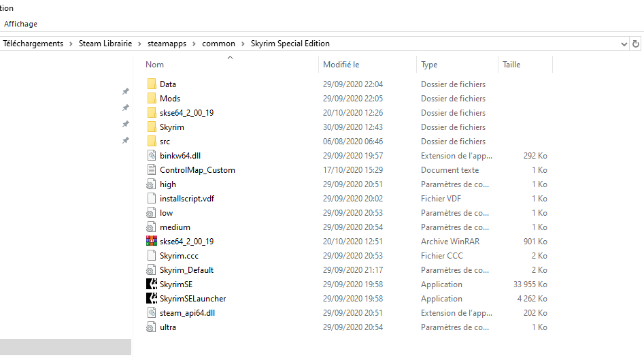The width and height of the screenshot is (644, 360).
Task: Click the steam_api64.dll file icon
Action: pyautogui.click(x=152, y=313)
